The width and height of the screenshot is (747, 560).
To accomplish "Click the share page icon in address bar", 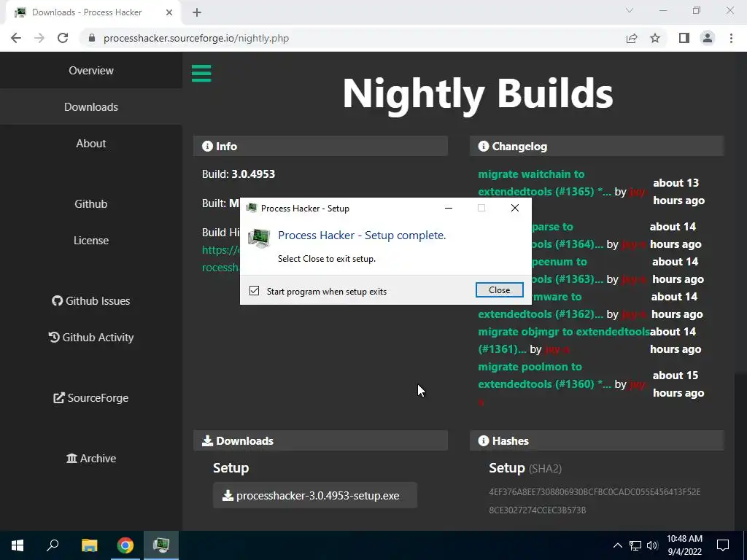I will (631, 38).
